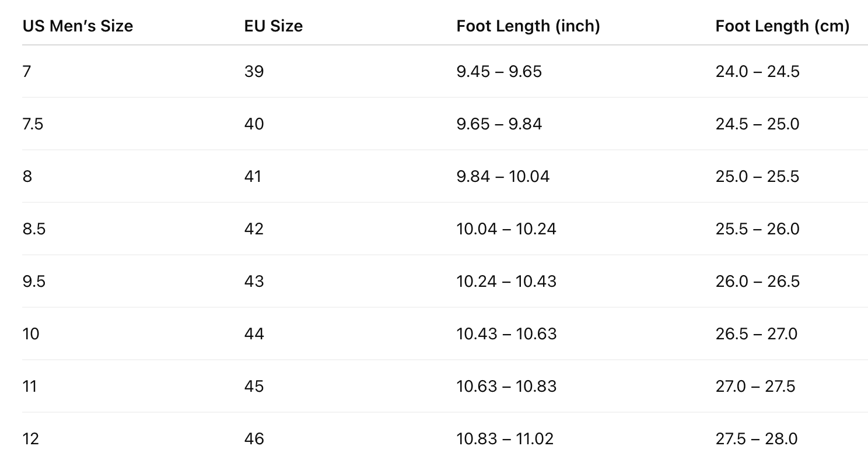Click the 10.63 – 10.83 inch cell
868x467 pixels.
click(506, 387)
